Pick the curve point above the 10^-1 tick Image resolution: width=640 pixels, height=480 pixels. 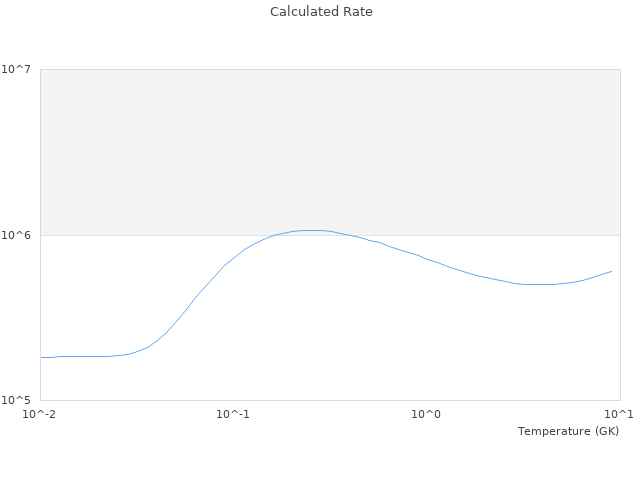(233, 259)
